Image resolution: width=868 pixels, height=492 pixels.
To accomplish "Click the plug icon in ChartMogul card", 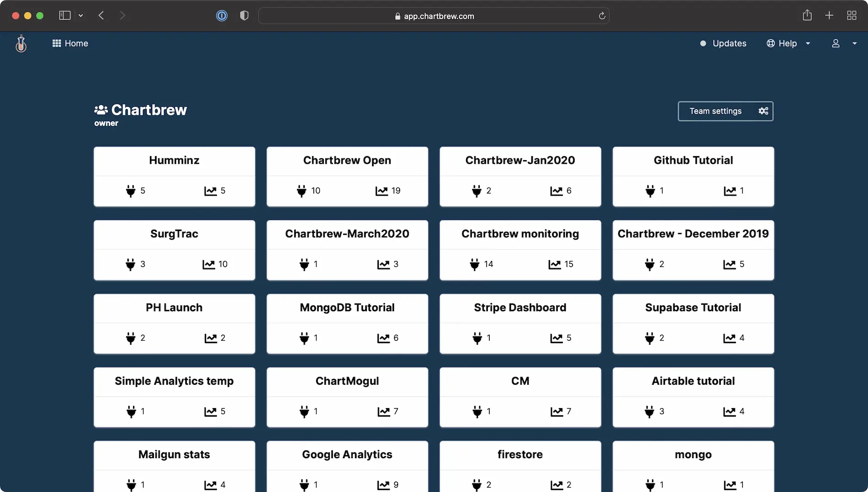I will coord(304,412).
